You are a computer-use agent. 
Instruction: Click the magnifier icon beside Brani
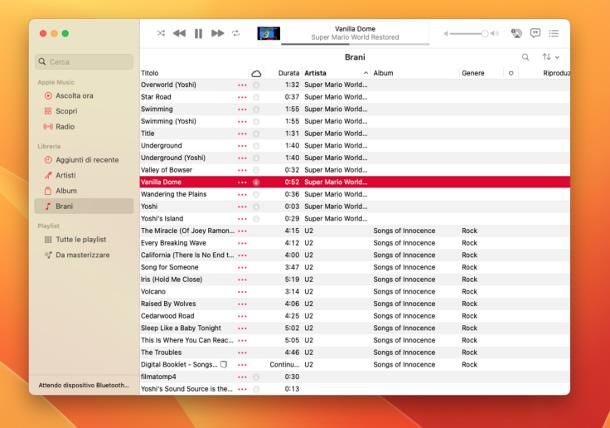(525, 57)
